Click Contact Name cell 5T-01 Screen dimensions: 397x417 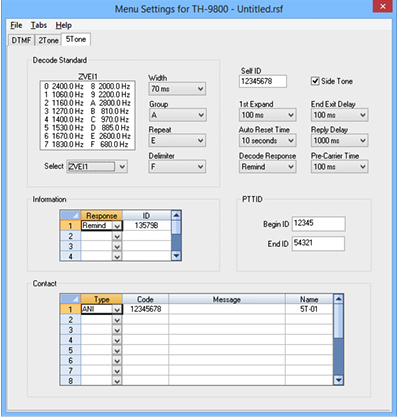click(x=309, y=309)
